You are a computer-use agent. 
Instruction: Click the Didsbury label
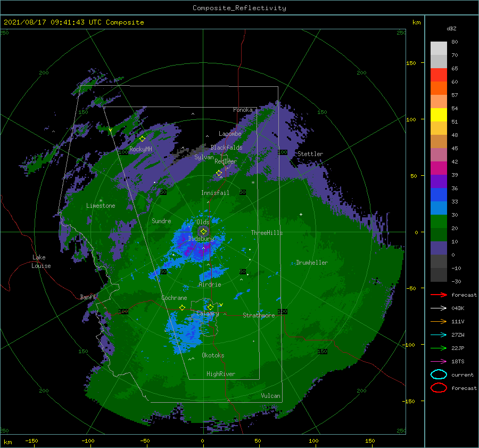tap(201, 239)
